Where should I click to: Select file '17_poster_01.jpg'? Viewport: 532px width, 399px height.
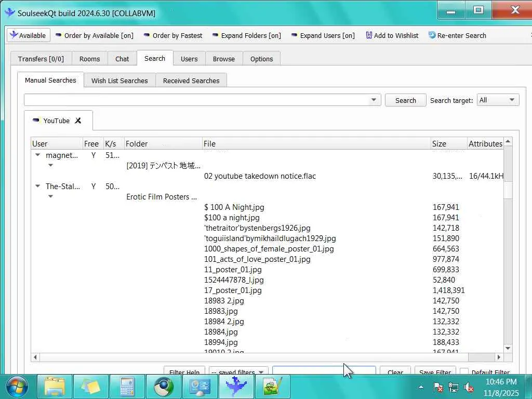233,290
